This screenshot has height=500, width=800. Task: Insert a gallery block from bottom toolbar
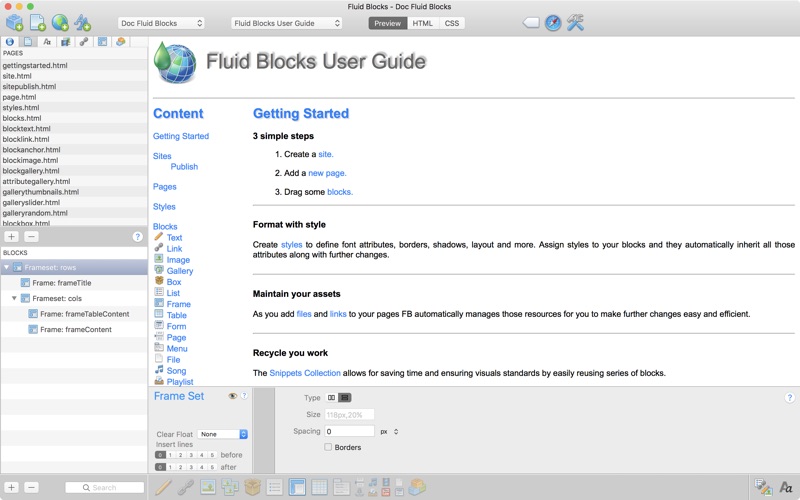(x=230, y=487)
